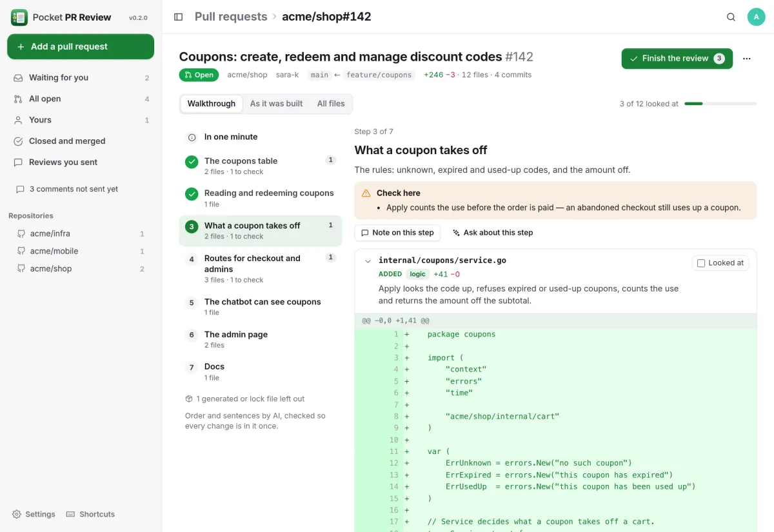Click the Pull requests breadcrumb
The width and height of the screenshot is (774, 532).
click(x=231, y=17)
